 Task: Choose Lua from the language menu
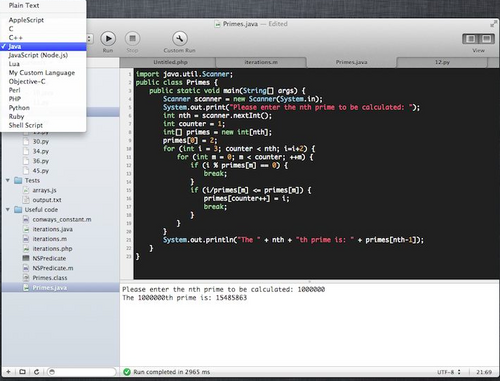[x=43, y=64]
